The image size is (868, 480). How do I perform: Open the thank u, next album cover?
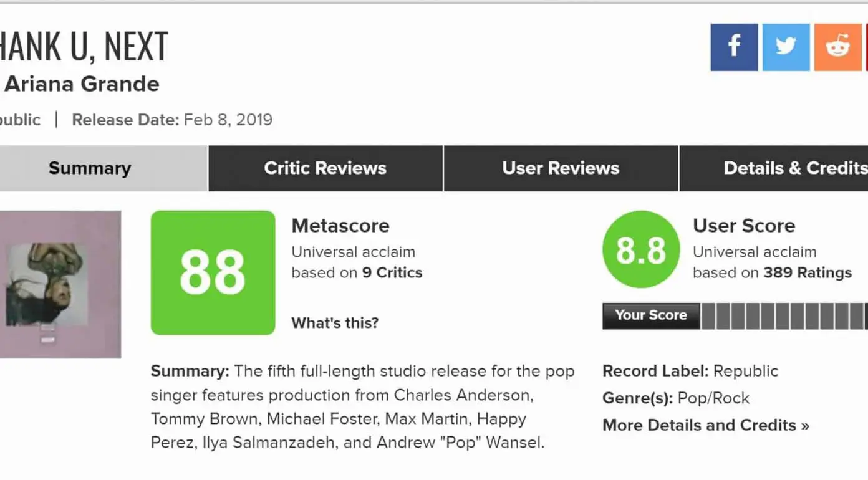[x=59, y=284]
